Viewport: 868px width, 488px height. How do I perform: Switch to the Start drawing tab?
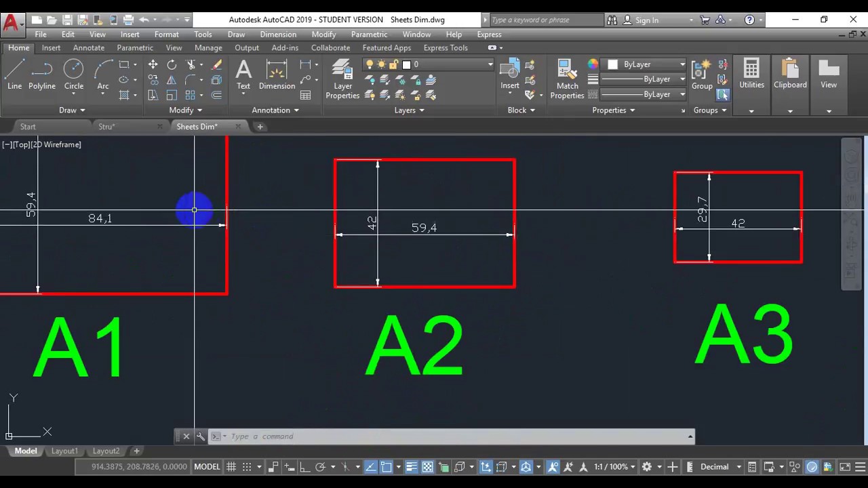28,126
